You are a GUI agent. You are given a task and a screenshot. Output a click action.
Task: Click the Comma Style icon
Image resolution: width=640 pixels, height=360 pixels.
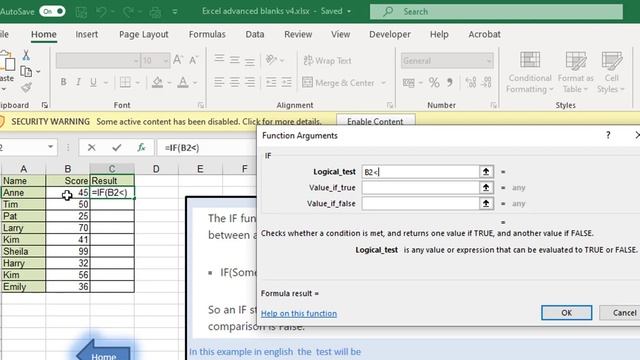coord(449,83)
